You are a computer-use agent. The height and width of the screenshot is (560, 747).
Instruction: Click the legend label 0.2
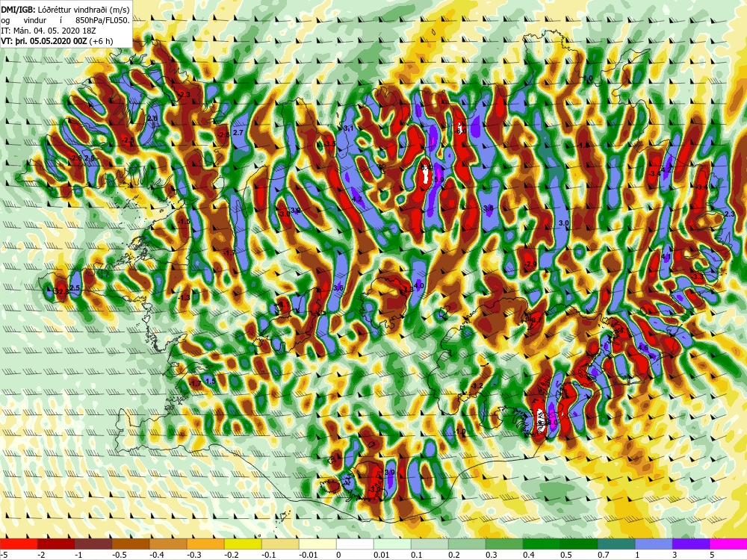coord(454,555)
